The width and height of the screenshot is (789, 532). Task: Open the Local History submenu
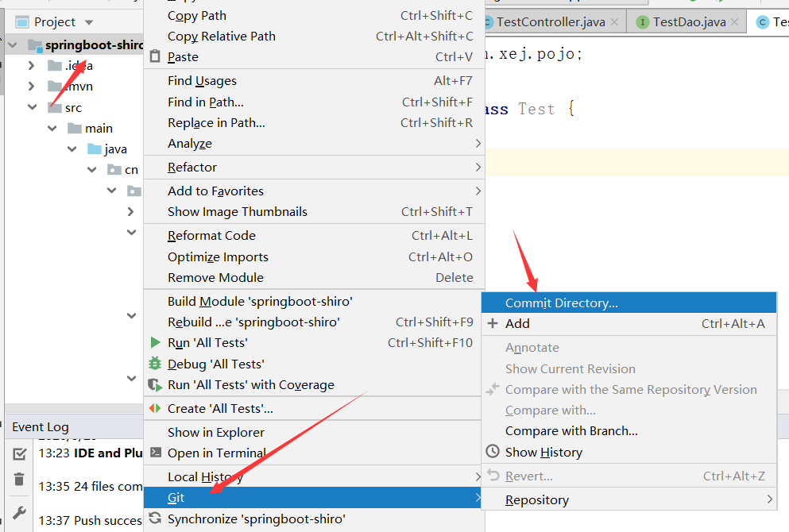click(x=314, y=476)
